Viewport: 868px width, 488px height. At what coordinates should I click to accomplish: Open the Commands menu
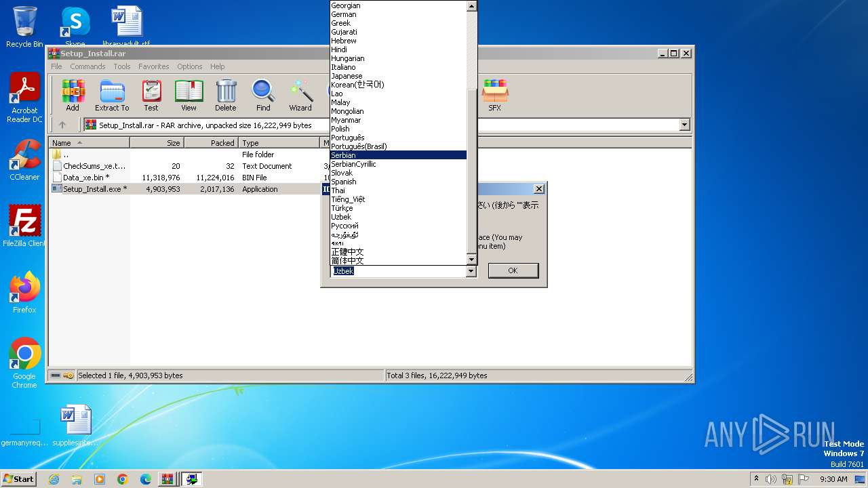point(87,66)
